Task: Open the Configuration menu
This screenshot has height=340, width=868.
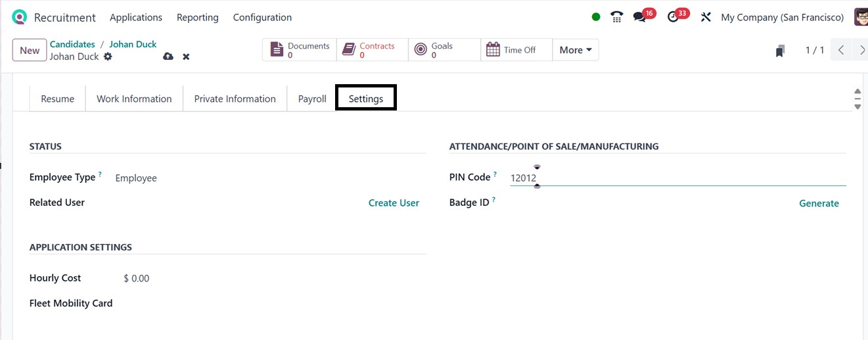Action: 262,17
